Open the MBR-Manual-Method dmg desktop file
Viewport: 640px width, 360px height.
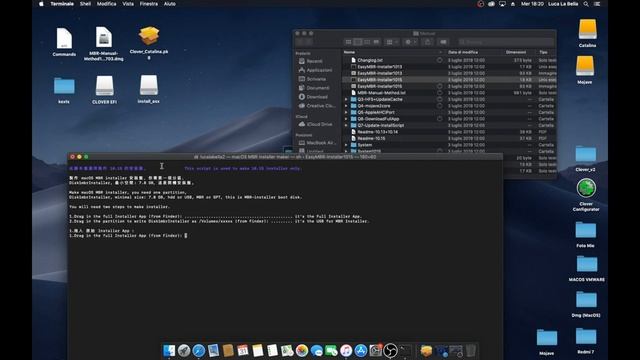tap(104, 38)
